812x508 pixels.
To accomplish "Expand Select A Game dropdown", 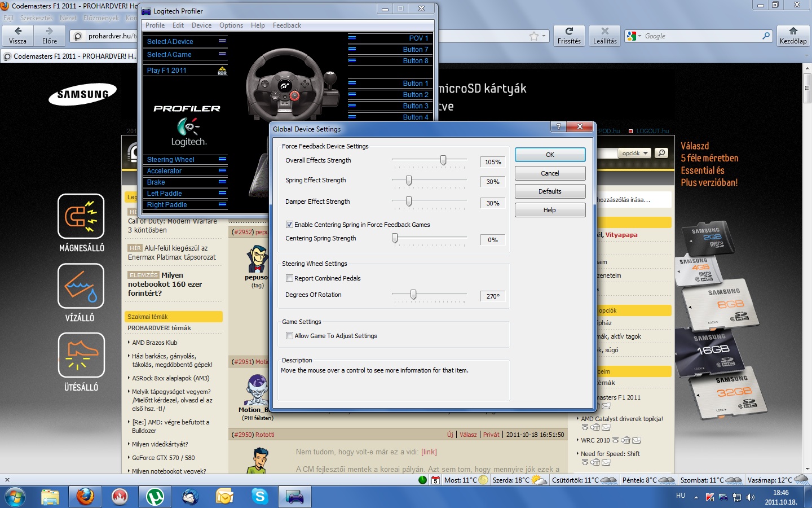I will pos(222,54).
